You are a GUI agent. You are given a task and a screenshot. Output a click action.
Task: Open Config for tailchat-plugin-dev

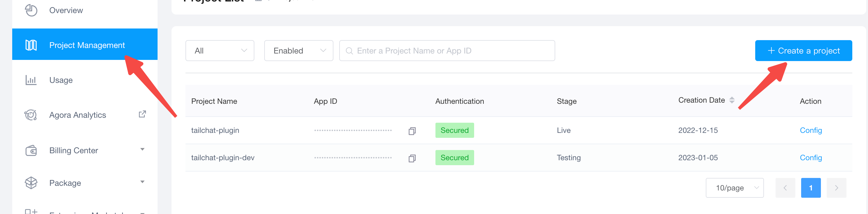point(810,158)
